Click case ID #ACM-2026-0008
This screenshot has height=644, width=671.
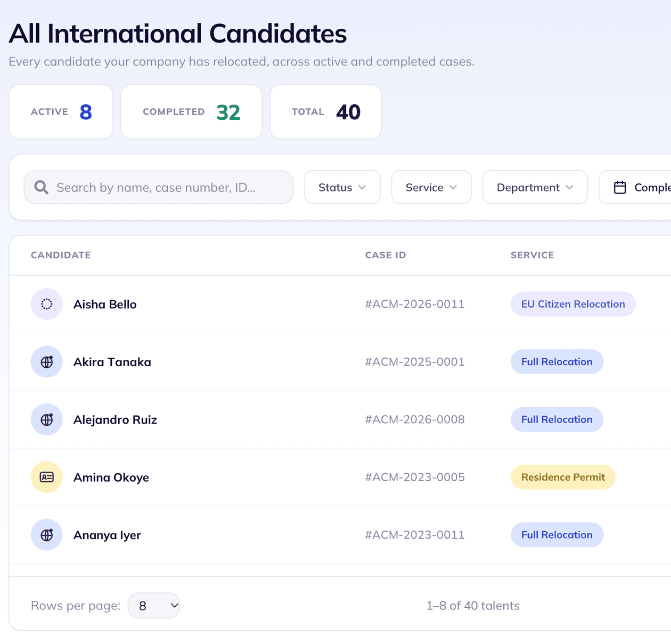415,419
